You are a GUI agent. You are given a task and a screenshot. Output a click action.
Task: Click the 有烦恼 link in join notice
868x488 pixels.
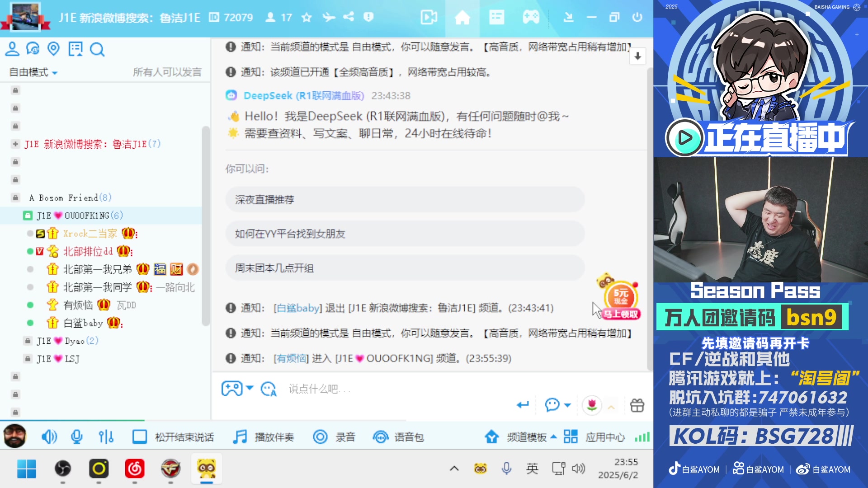pyautogui.click(x=291, y=358)
